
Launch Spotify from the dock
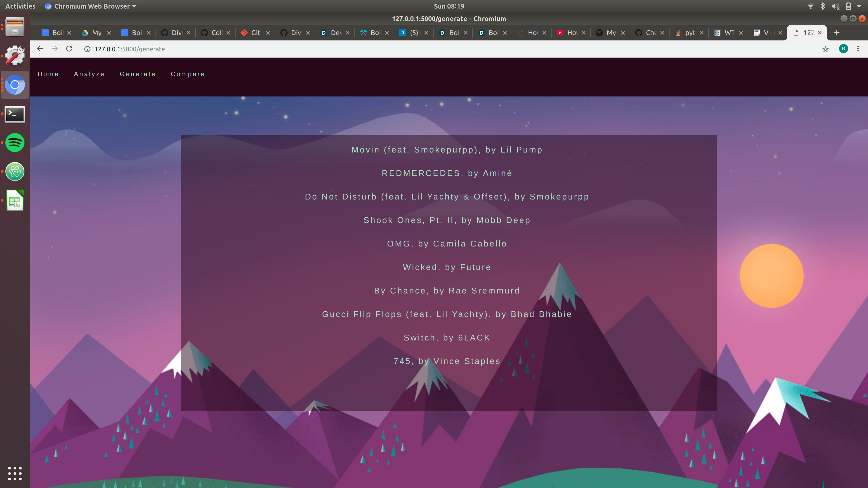[15, 143]
